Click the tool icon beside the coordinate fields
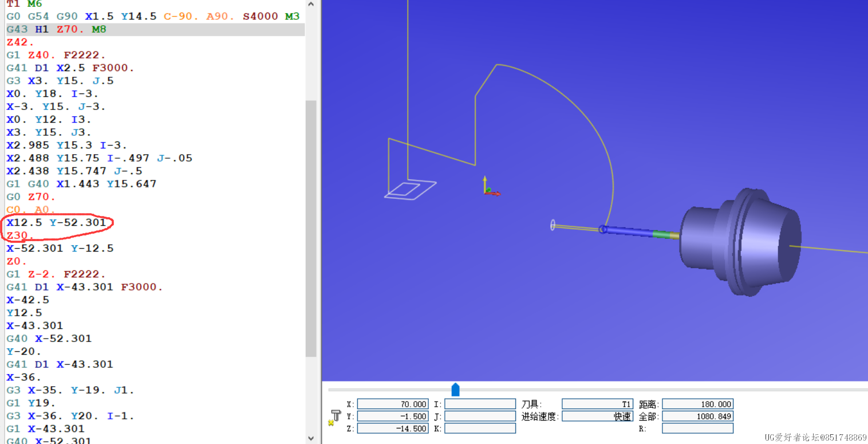 pyautogui.click(x=336, y=417)
